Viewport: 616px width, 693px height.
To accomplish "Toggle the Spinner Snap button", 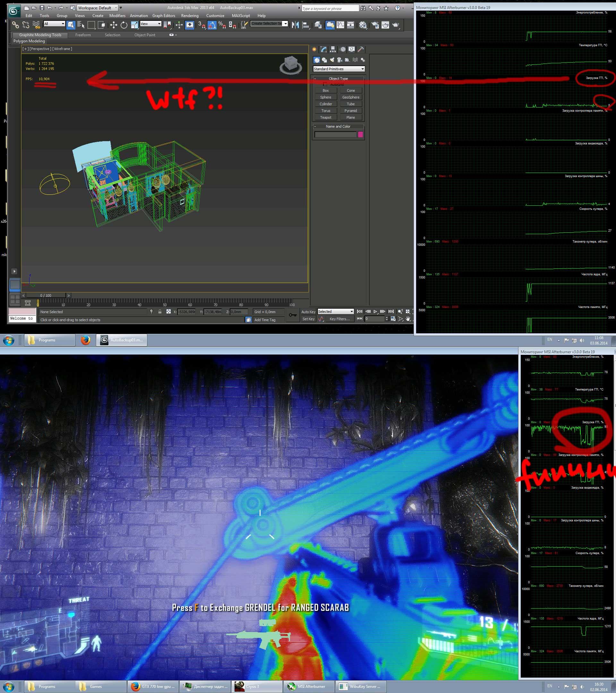I will [233, 25].
